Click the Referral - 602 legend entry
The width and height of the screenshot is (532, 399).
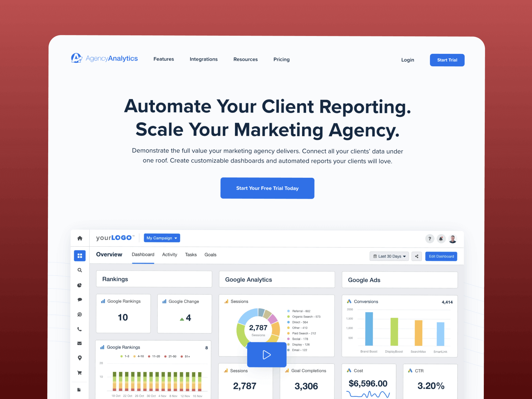click(299, 311)
